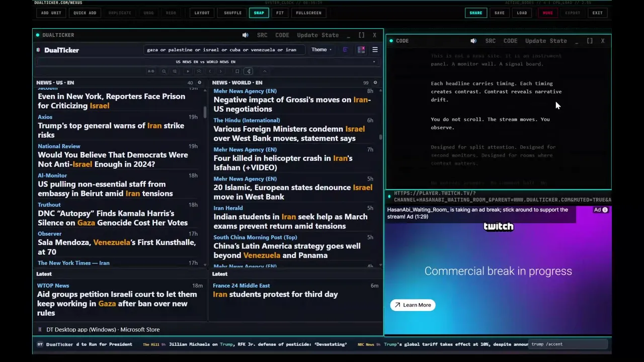Click the trump /accent input in bottom bar
Screen dimensions: 644x362
[569, 344]
